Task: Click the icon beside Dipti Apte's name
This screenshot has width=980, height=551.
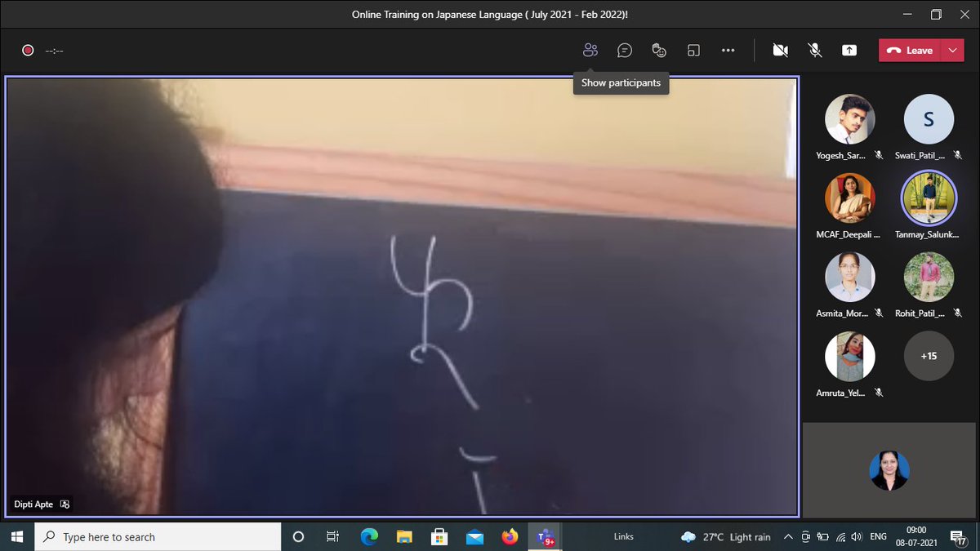Action: coord(65,504)
